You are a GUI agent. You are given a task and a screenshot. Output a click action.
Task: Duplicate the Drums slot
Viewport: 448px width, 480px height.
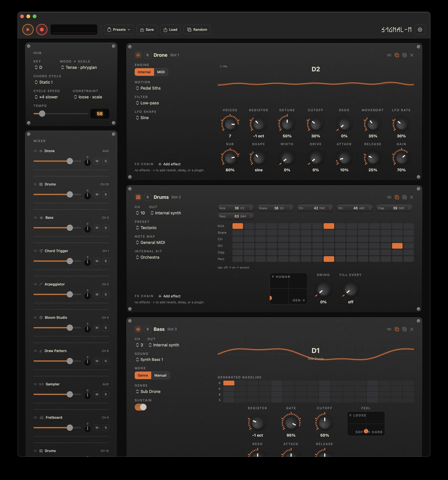pos(404,197)
